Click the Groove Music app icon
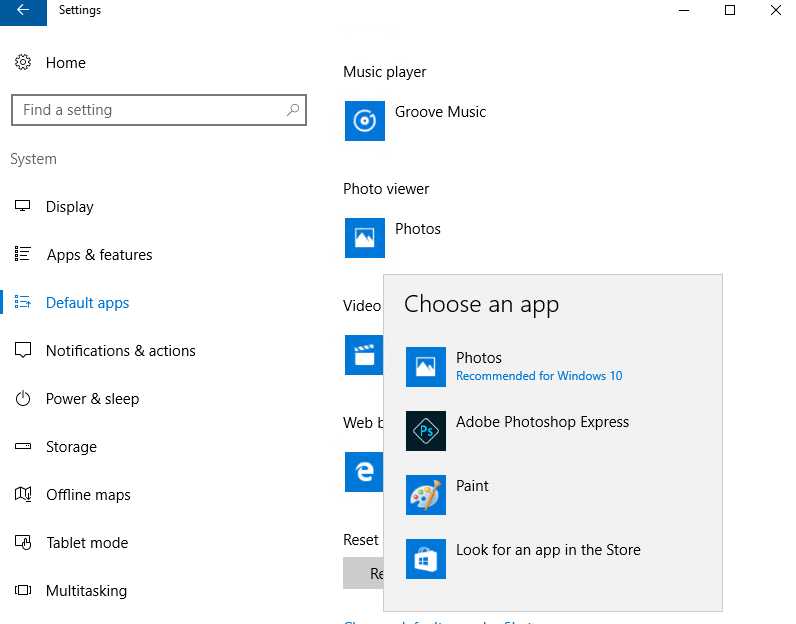This screenshot has height=624, width=796. click(x=365, y=121)
